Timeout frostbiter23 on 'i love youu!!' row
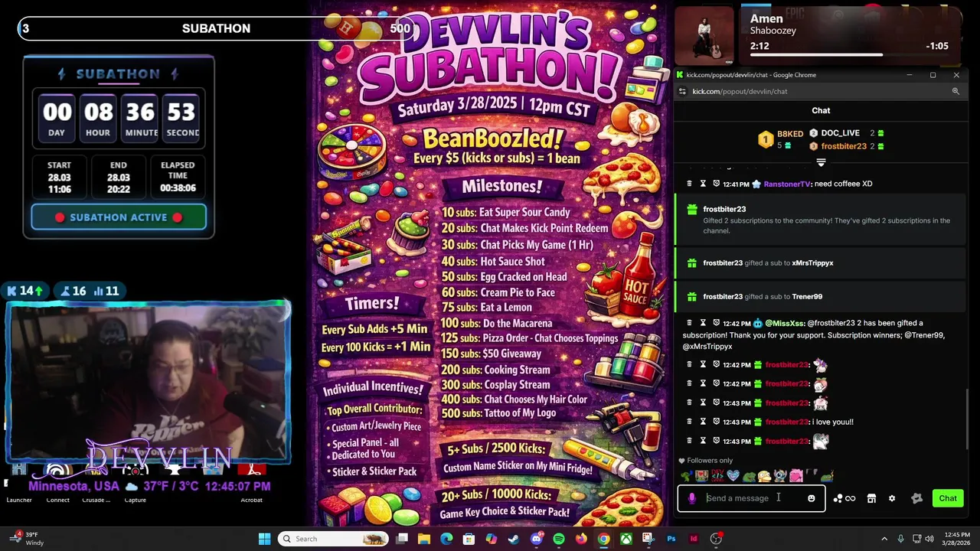 pyautogui.click(x=703, y=422)
